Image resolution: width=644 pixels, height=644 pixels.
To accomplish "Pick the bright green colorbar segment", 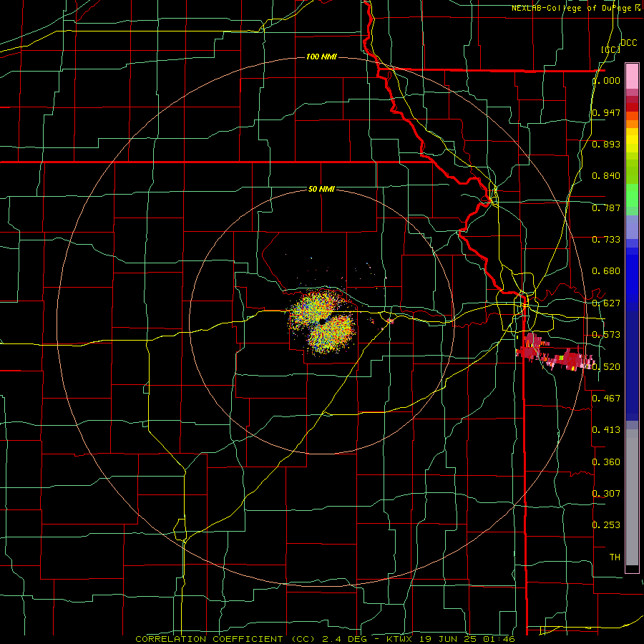I will tap(632, 195).
